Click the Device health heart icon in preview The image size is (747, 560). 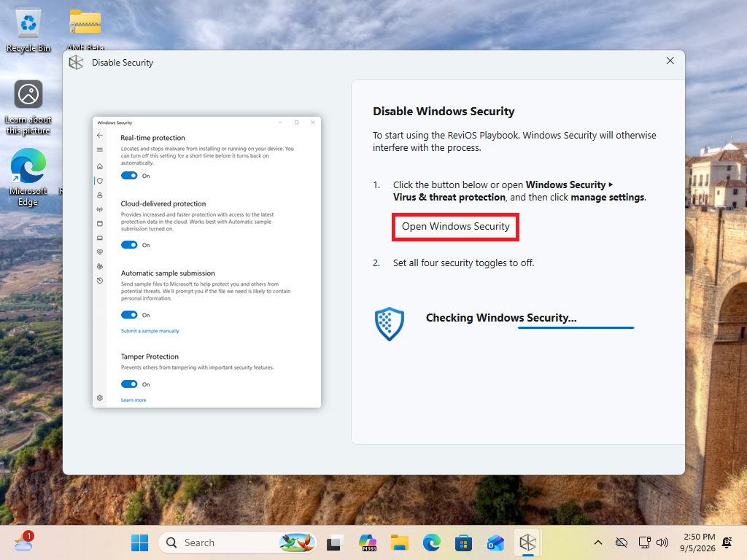[x=99, y=252]
